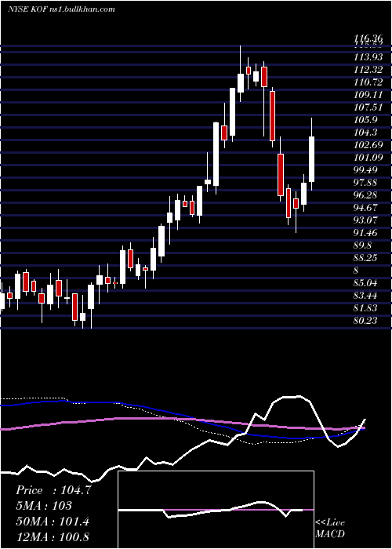Screen dimensions: 392x549
Task: Select the 112.32 price axis label
Action: 368,69
